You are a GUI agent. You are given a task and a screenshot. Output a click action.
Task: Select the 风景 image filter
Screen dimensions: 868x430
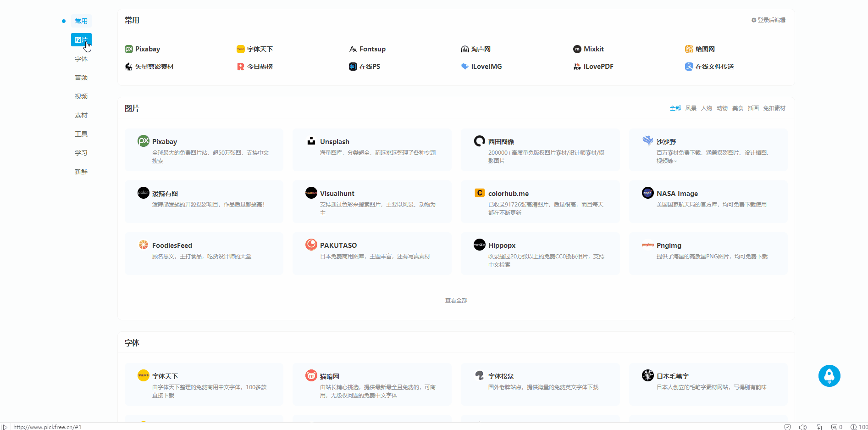[691, 108]
